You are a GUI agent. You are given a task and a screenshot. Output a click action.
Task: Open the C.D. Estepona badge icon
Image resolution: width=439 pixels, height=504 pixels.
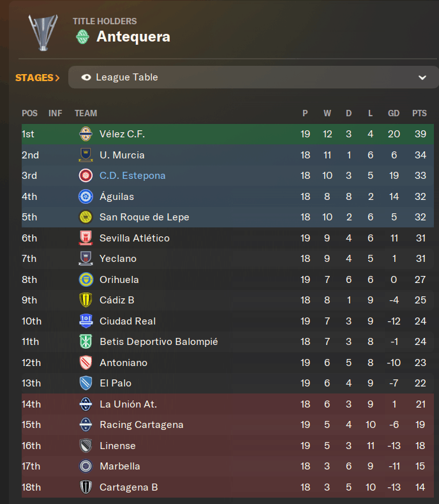coord(86,176)
